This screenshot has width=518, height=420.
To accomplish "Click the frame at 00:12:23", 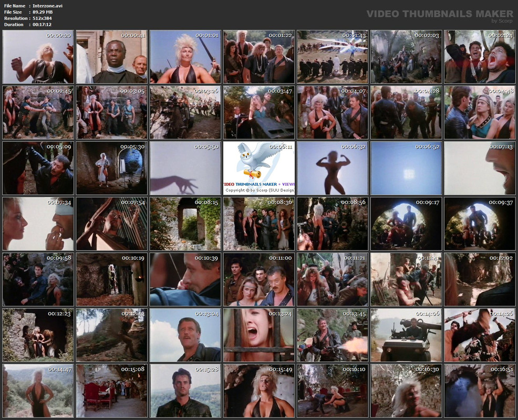I will (38, 335).
